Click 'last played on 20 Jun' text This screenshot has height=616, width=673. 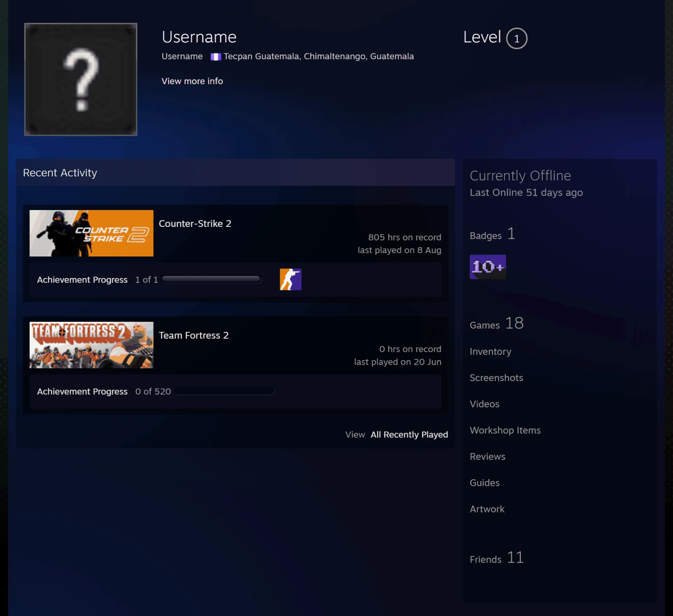tap(397, 362)
